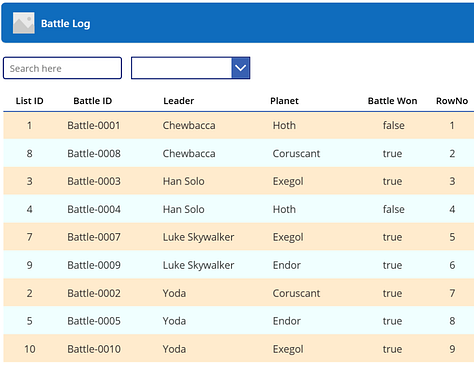The height and width of the screenshot is (365, 474).
Task: Select the Battle-0010 cell
Action: [94, 349]
